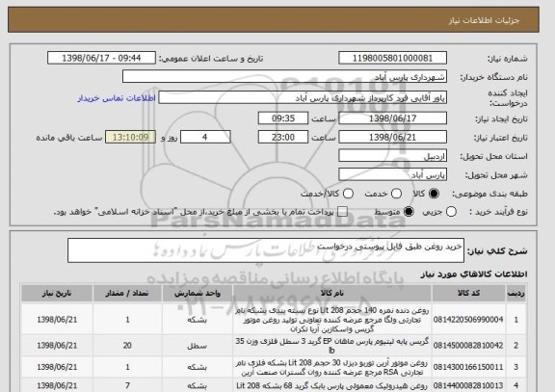Tick the اسناد خزانه اسلامی payment checkbox
555x392 pixels.
342,212
